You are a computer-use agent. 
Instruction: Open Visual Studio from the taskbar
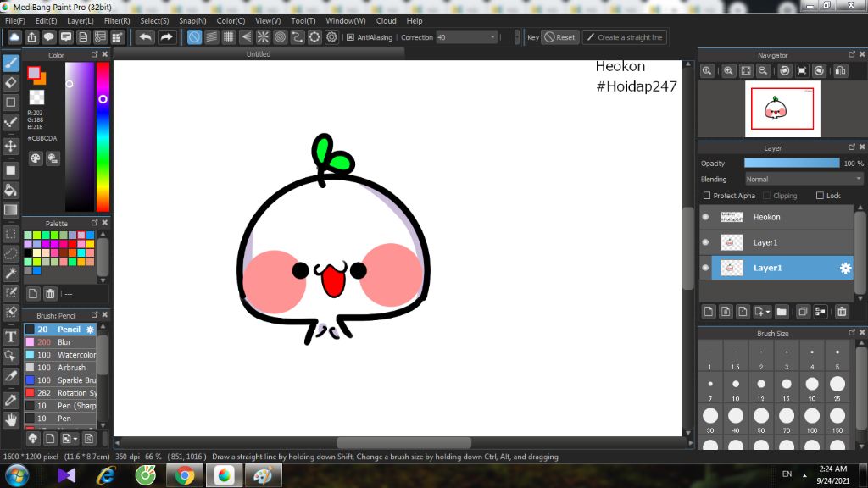click(x=66, y=475)
